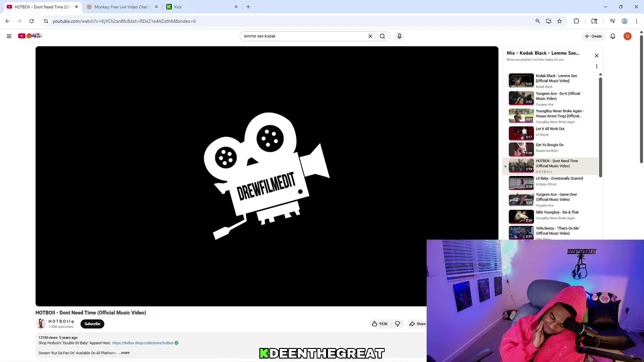This screenshot has width=644, height=362.
Task: Play Yungeen Ace - Do It playlist thumbnail
Action: [x=521, y=98]
